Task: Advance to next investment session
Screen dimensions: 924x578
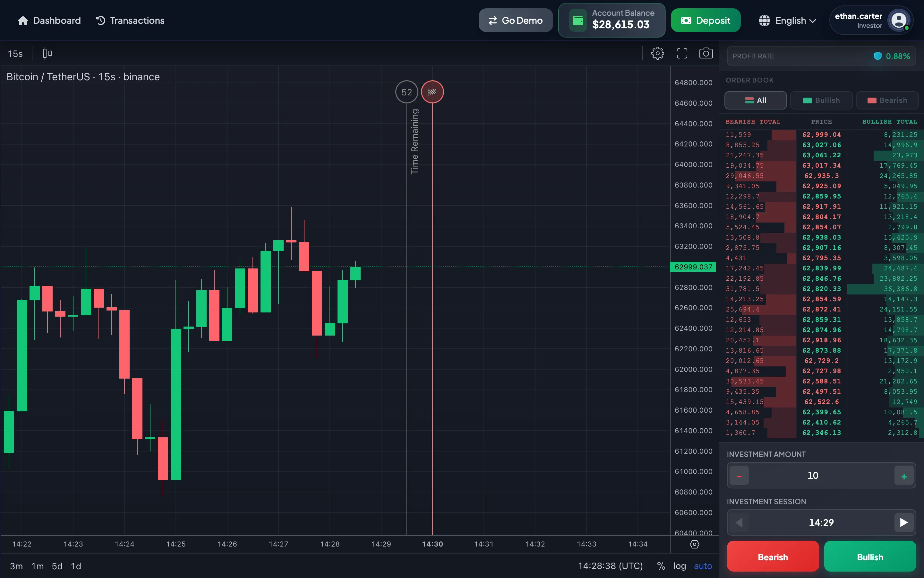Action: tap(904, 522)
